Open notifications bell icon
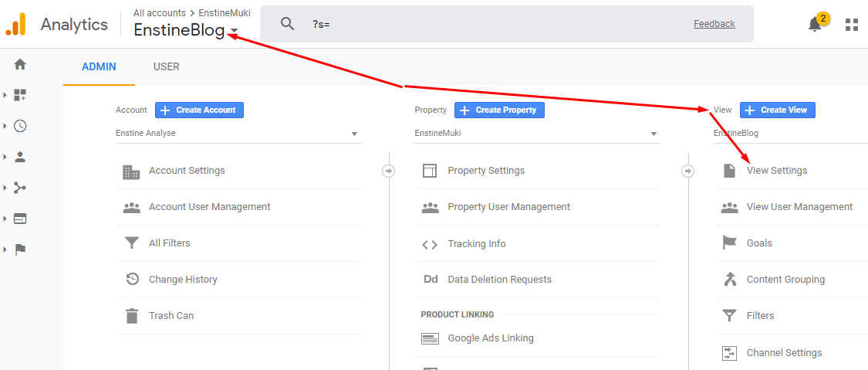The image size is (868, 370). pos(815,25)
